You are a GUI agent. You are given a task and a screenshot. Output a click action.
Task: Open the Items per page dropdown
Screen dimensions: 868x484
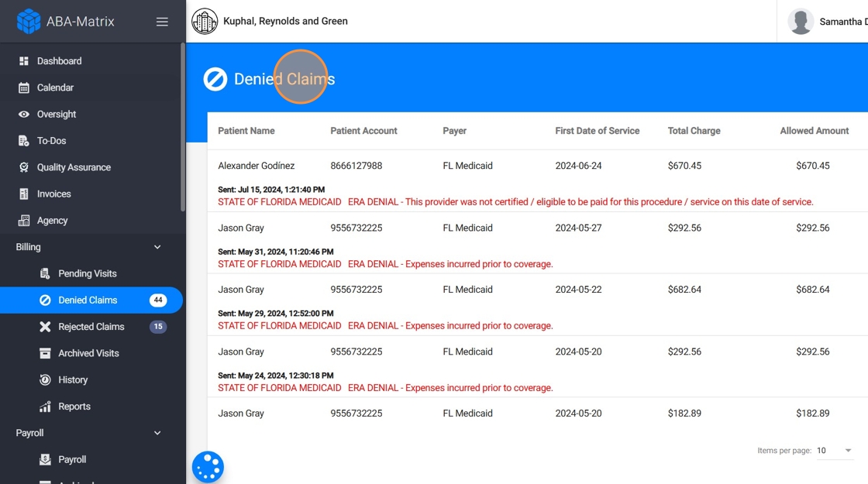pyautogui.click(x=835, y=450)
